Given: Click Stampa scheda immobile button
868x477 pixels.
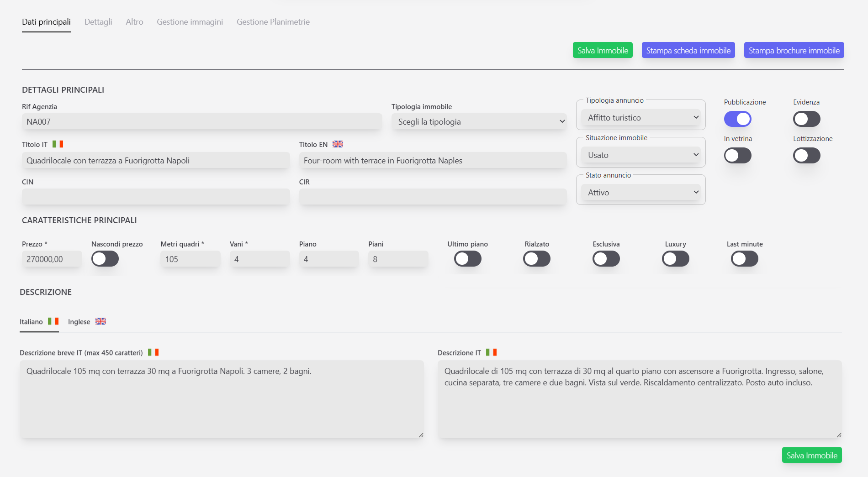Looking at the screenshot, I should pos(688,50).
